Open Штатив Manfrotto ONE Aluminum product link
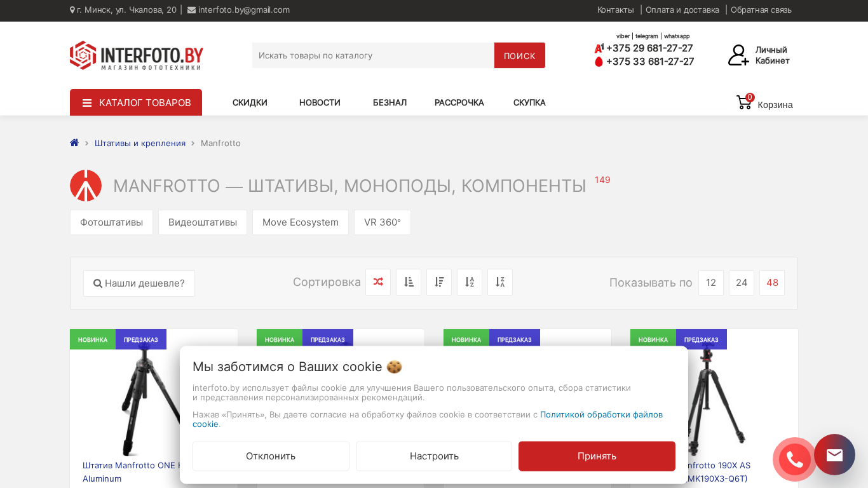 coord(131,472)
